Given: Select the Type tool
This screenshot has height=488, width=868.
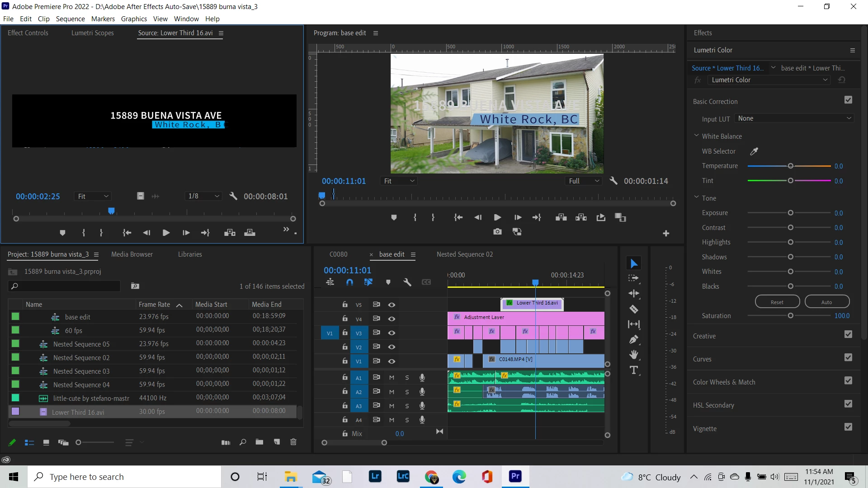Looking at the screenshot, I should [634, 370].
